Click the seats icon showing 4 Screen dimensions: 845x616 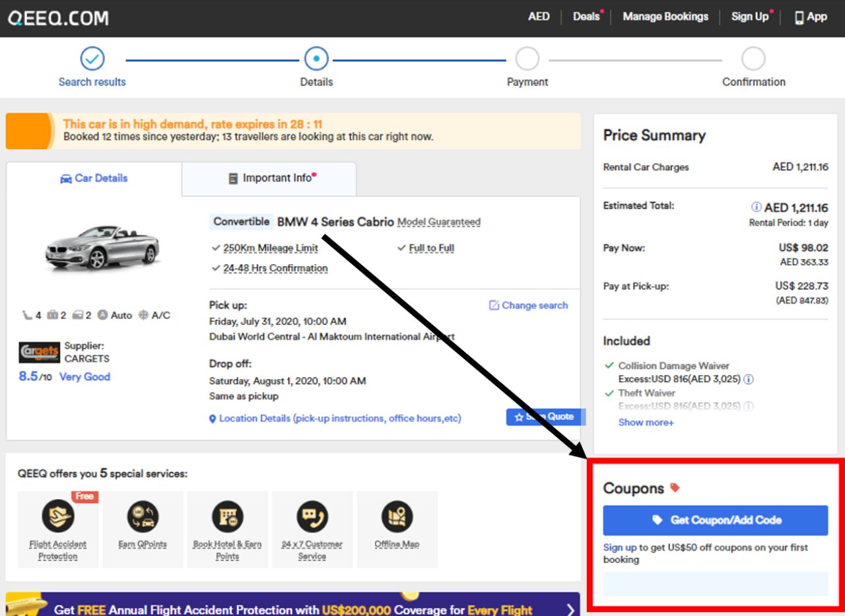coord(27,316)
